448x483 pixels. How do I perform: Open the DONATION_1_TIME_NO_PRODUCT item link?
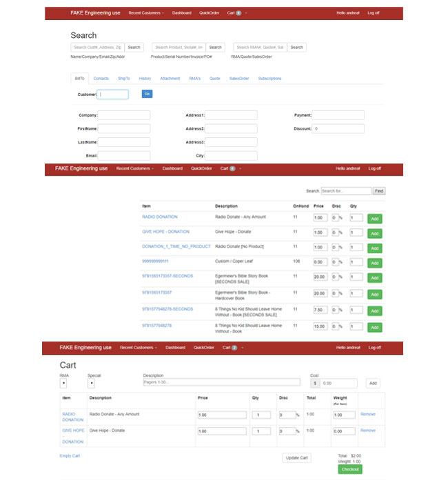176,246
